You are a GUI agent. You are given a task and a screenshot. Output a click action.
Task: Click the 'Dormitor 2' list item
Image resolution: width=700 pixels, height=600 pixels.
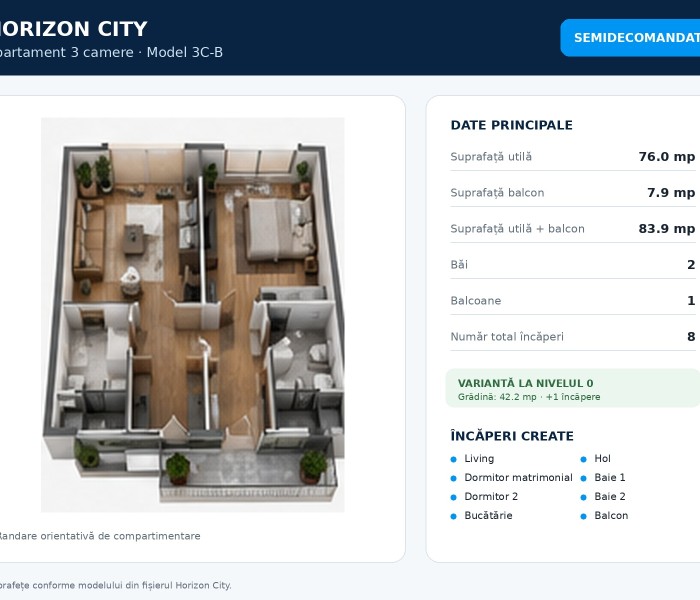coord(491,496)
